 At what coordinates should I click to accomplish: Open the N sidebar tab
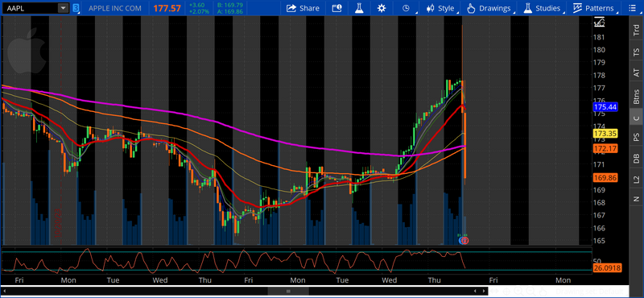tap(636, 200)
